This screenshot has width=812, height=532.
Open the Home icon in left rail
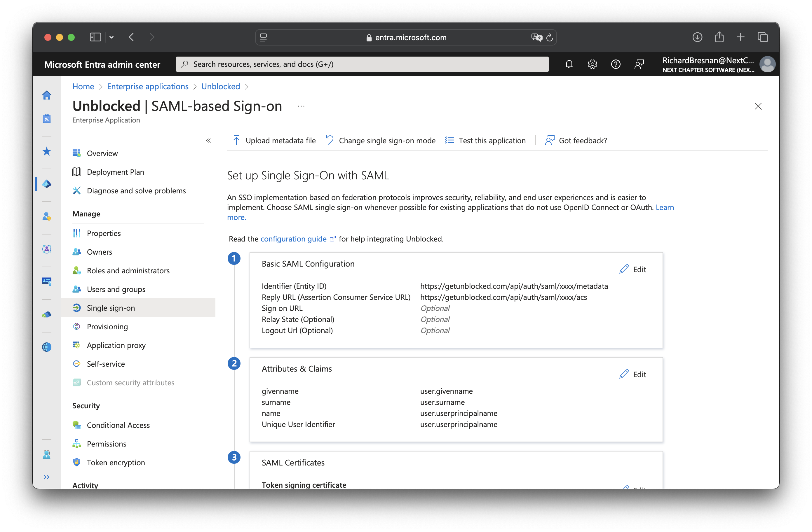[47, 95]
